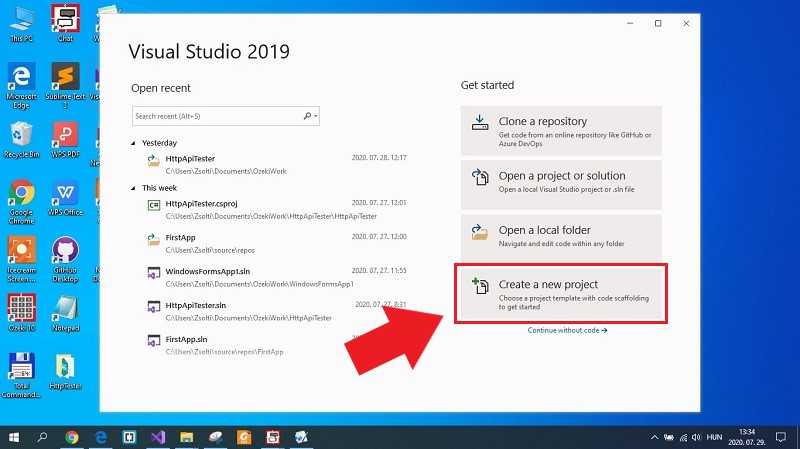Screen dimensions: 800x449
Task: Select This PC desktop icon
Action: (x=21, y=24)
